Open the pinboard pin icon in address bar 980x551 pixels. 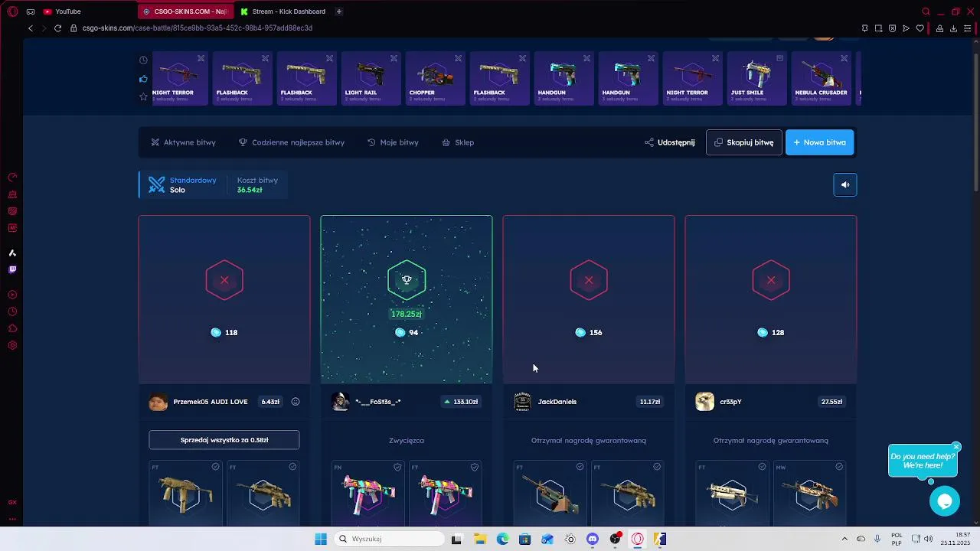pos(864,28)
